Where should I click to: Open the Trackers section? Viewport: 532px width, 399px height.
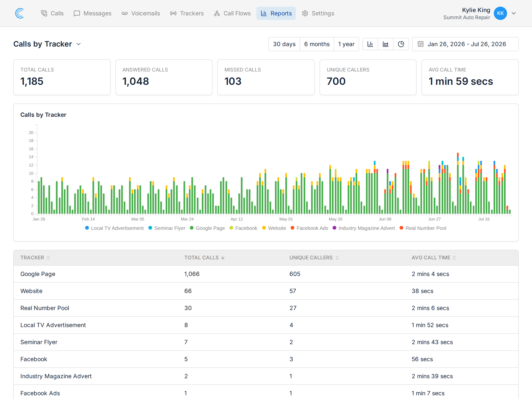point(187,13)
